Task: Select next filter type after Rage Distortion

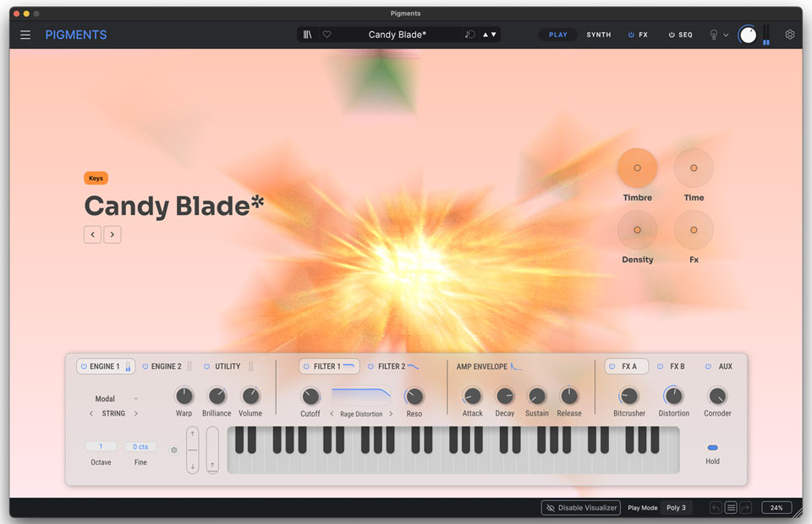Action: pos(391,414)
